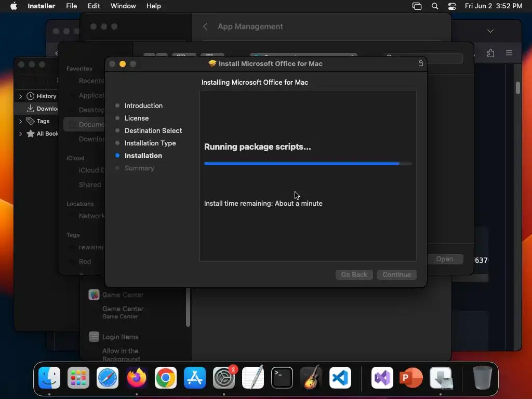532x399 pixels.
Task: Open GarageBand from the Dock
Action: coord(311,378)
